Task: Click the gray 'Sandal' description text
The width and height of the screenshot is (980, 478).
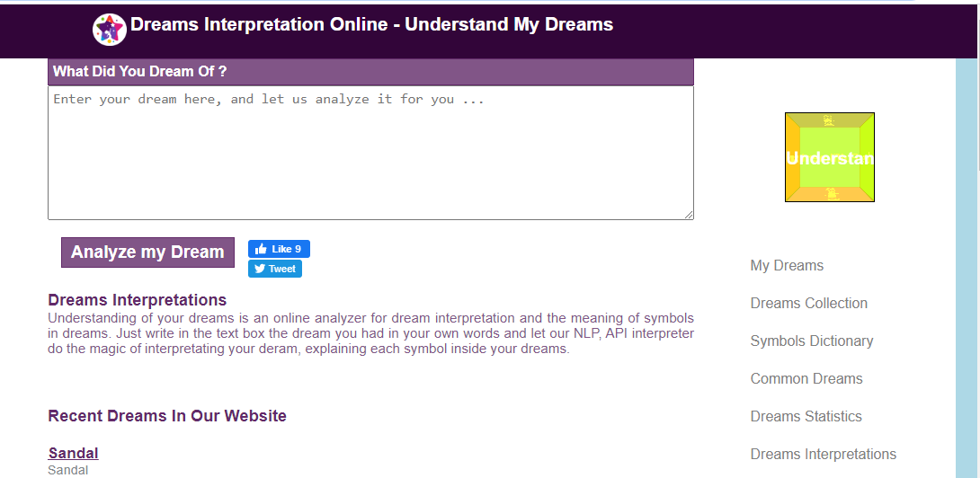Action: [x=67, y=470]
